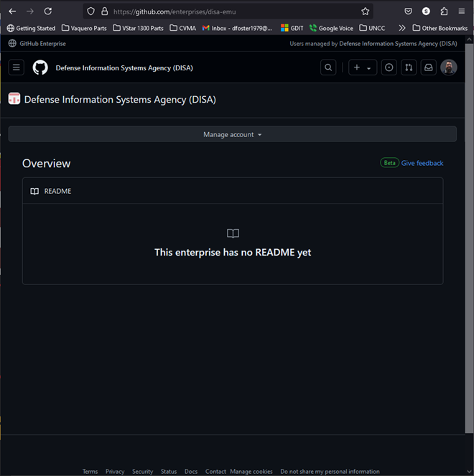Click the circular S account icon in the Firefox toolbar

pos(426,11)
